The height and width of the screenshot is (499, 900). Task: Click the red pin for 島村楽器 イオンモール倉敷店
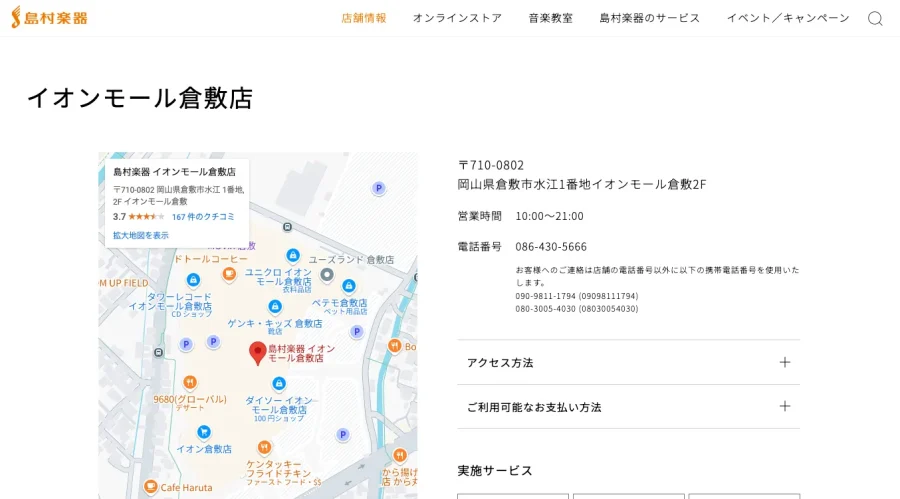point(258,353)
